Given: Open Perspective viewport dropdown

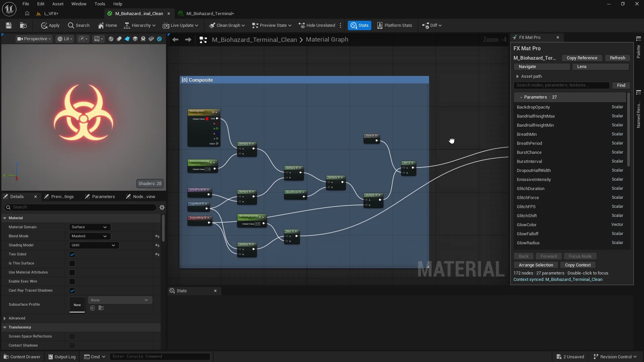Looking at the screenshot, I should (34, 39).
